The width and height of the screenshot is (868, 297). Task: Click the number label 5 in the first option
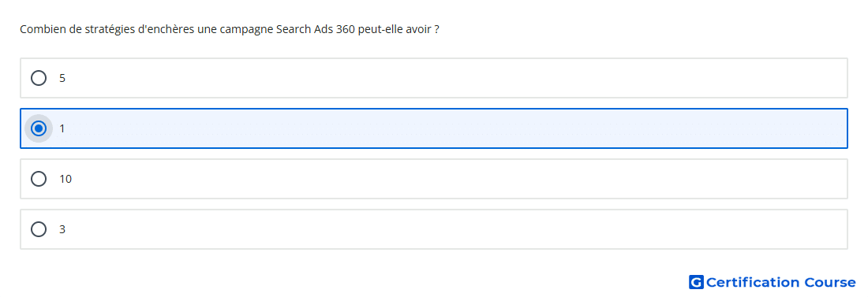(62, 78)
